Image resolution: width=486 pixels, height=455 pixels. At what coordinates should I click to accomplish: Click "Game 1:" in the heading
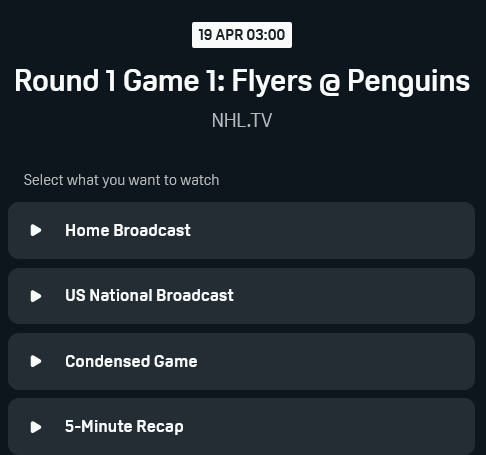pyautogui.click(x=174, y=80)
